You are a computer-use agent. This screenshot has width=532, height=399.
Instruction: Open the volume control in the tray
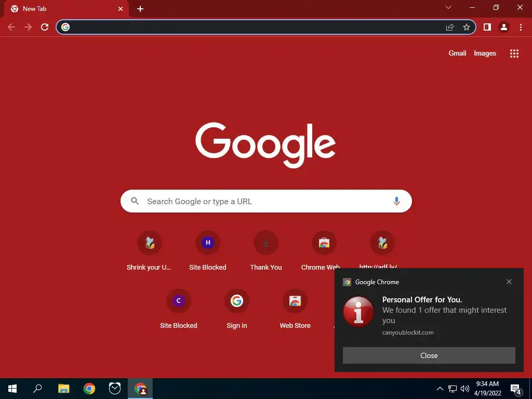pos(465,389)
